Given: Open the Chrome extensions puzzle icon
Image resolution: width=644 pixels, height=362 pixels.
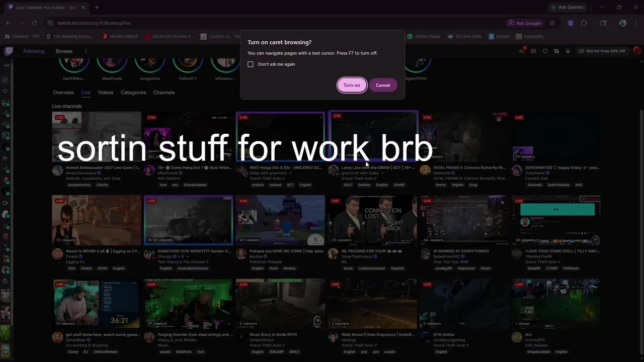Looking at the screenshot, I should 584,23.
